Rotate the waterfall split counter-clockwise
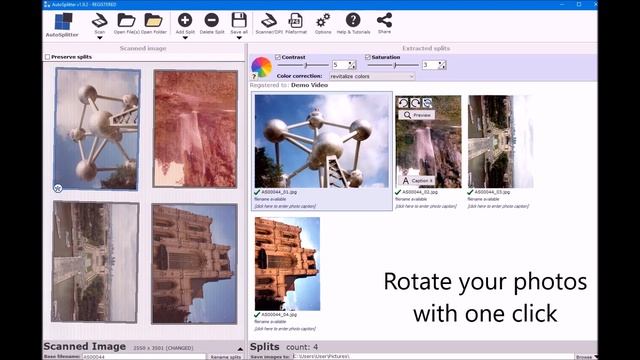 coord(403,103)
